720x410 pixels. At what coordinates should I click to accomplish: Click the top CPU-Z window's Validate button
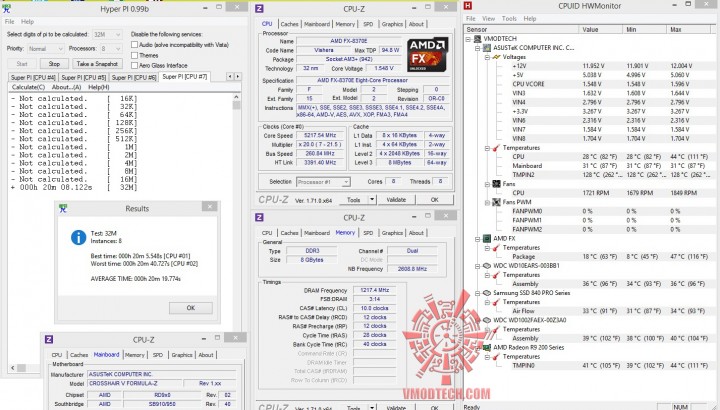pos(396,200)
